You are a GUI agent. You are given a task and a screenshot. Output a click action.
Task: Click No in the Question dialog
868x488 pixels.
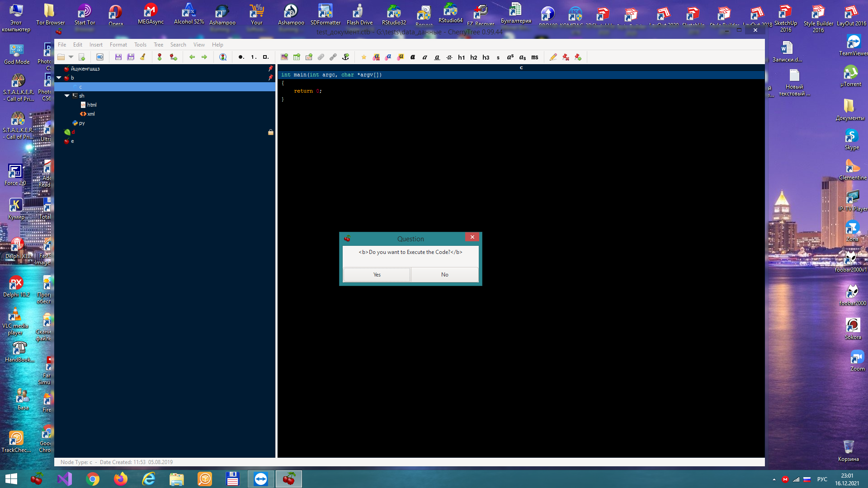444,275
